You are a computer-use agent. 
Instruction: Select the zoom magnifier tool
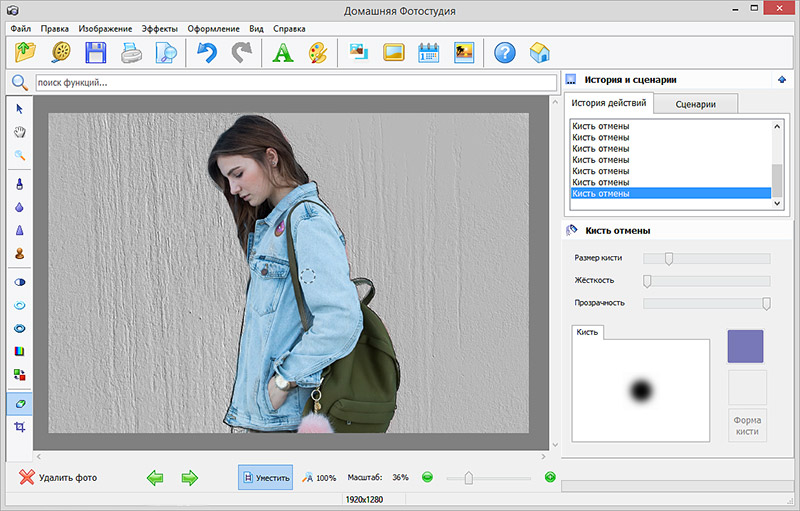click(19, 155)
